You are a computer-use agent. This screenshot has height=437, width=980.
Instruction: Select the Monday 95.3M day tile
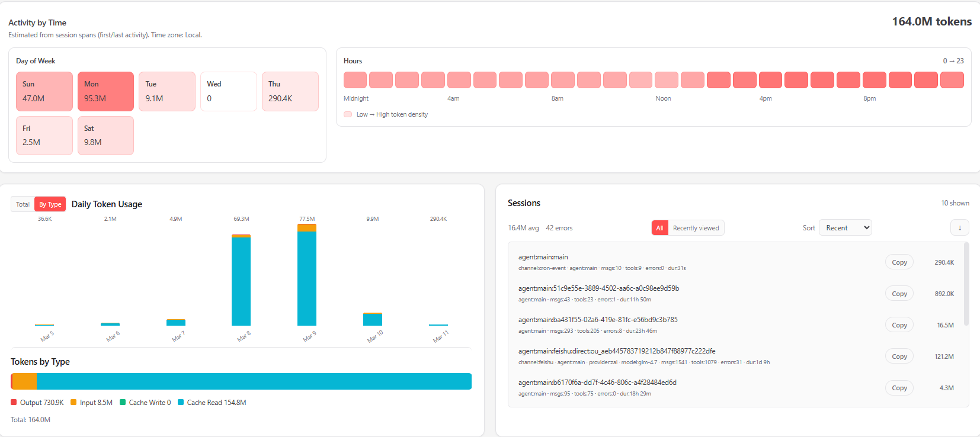tap(105, 92)
